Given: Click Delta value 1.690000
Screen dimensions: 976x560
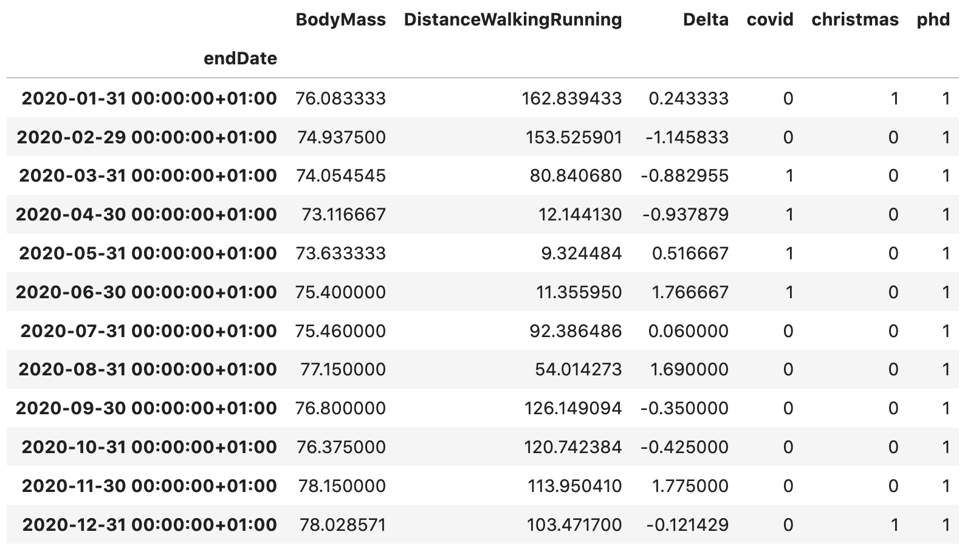Looking at the screenshot, I should 689,370.
